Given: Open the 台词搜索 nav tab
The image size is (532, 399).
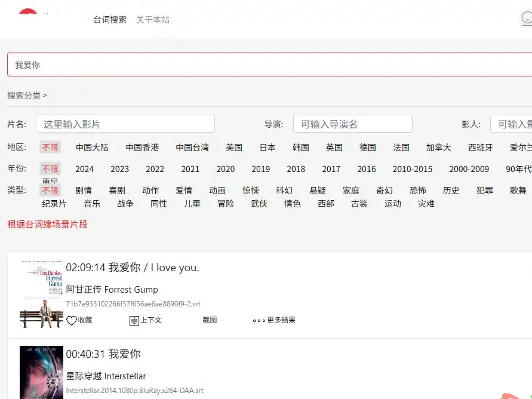Looking at the screenshot, I should pyautogui.click(x=110, y=20).
